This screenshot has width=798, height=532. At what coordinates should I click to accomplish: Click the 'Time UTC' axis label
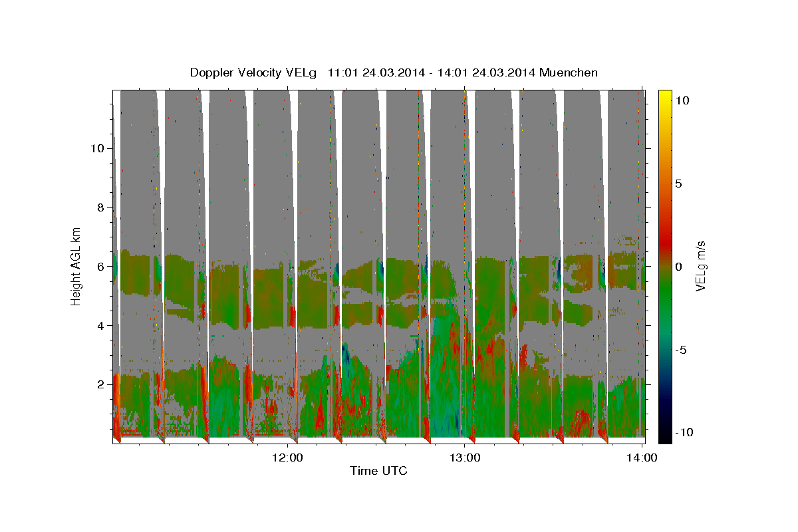(x=378, y=471)
